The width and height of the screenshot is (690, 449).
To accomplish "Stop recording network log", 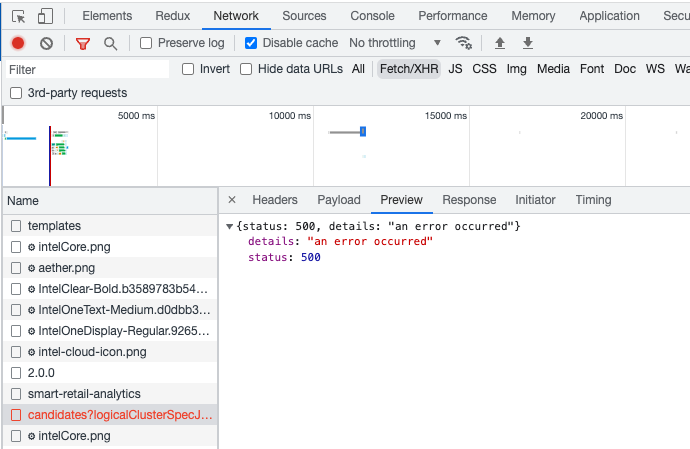I will click(x=18, y=43).
